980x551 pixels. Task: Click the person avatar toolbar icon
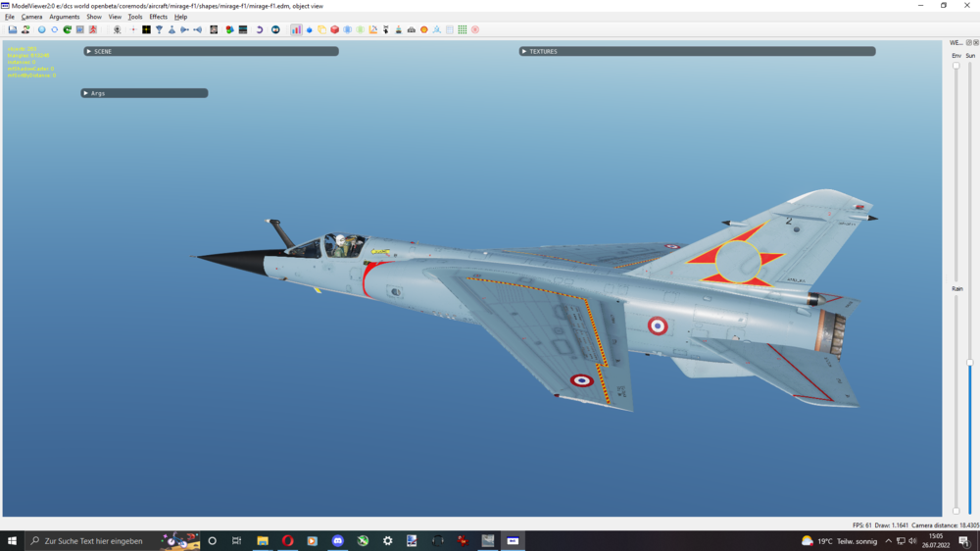tap(25, 29)
